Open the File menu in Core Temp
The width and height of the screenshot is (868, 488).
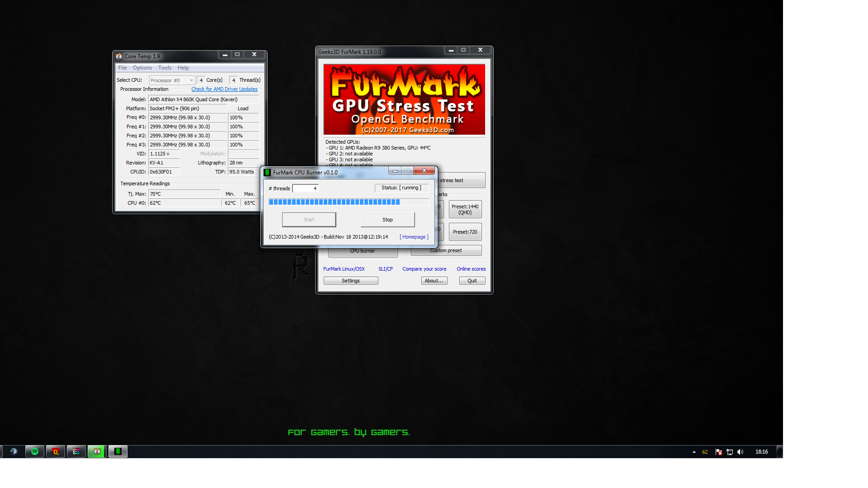(x=123, y=68)
